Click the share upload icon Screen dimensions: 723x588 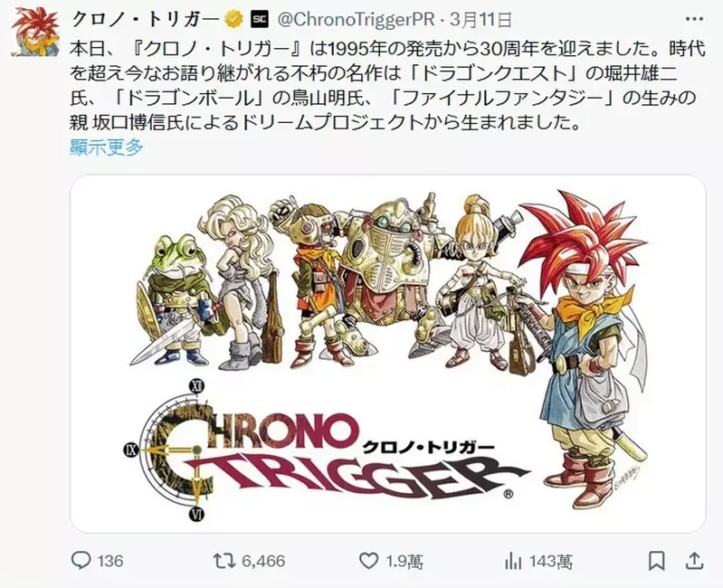pyautogui.click(x=695, y=561)
